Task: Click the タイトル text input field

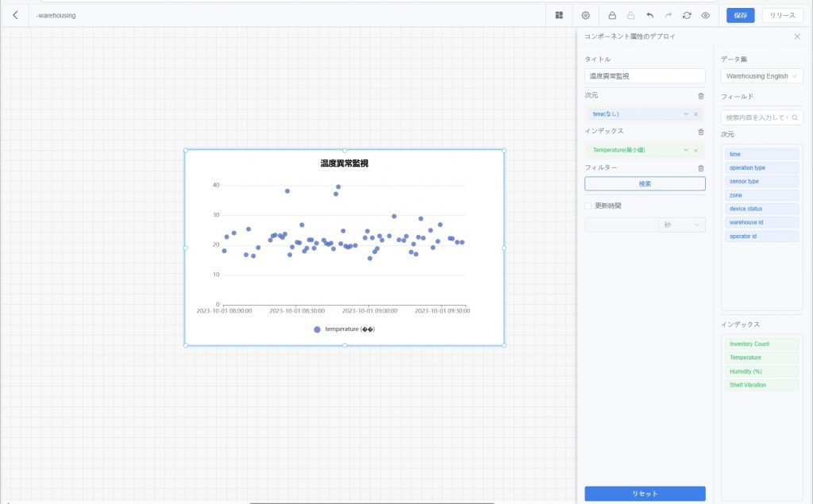Action: coord(645,76)
